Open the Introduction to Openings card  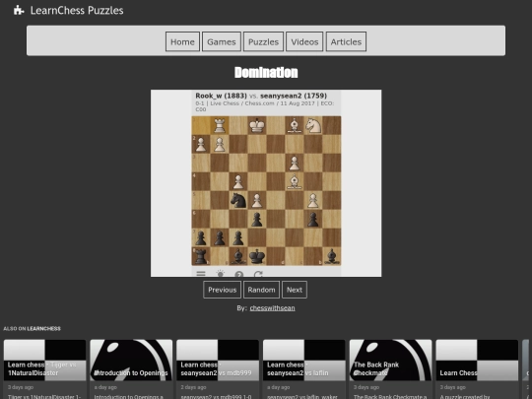[x=131, y=369]
